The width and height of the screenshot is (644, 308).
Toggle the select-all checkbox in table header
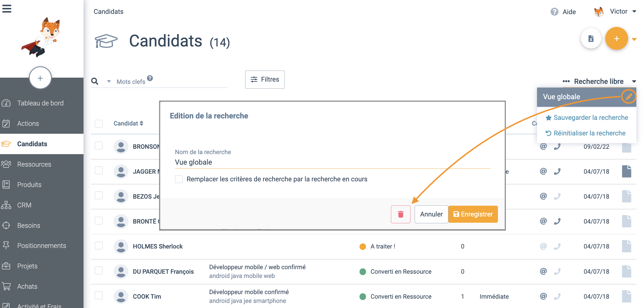point(99,124)
